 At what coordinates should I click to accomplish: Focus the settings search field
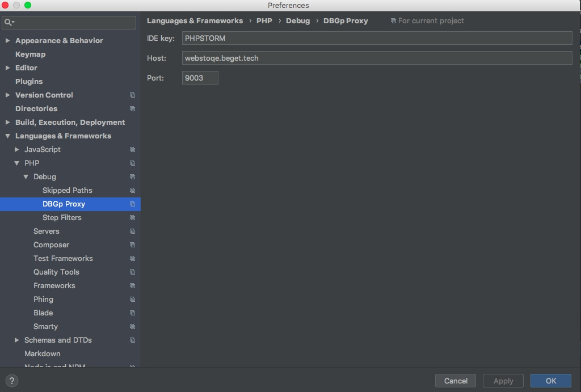(x=69, y=22)
